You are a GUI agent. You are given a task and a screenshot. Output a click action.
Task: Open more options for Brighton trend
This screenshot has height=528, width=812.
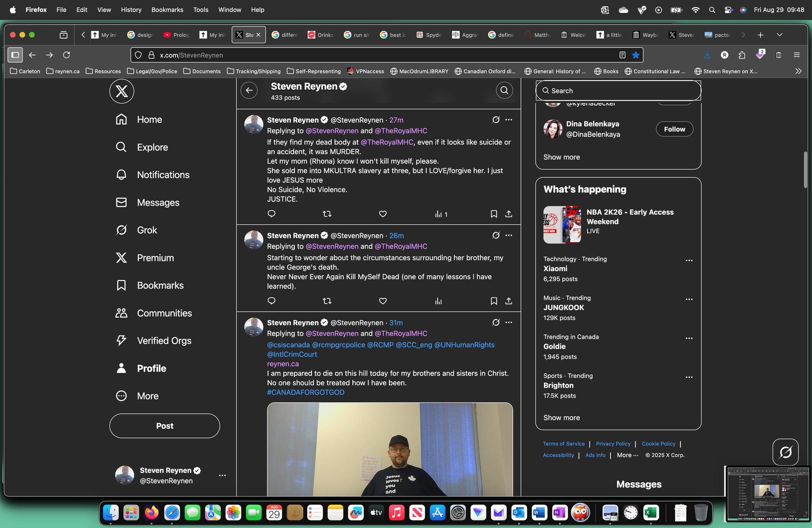click(x=689, y=377)
